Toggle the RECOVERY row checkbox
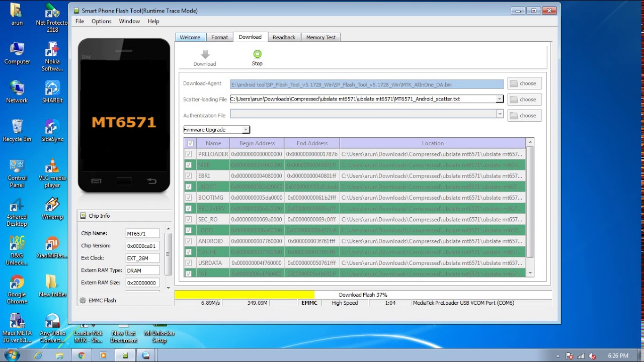644x362 pixels. (x=189, y=209)
